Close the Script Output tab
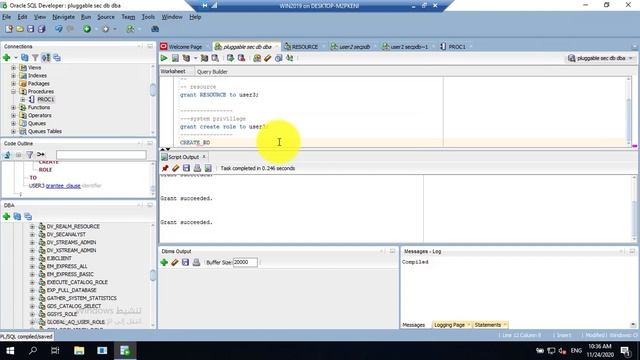The image size is (640, 360). coord(204,157)
